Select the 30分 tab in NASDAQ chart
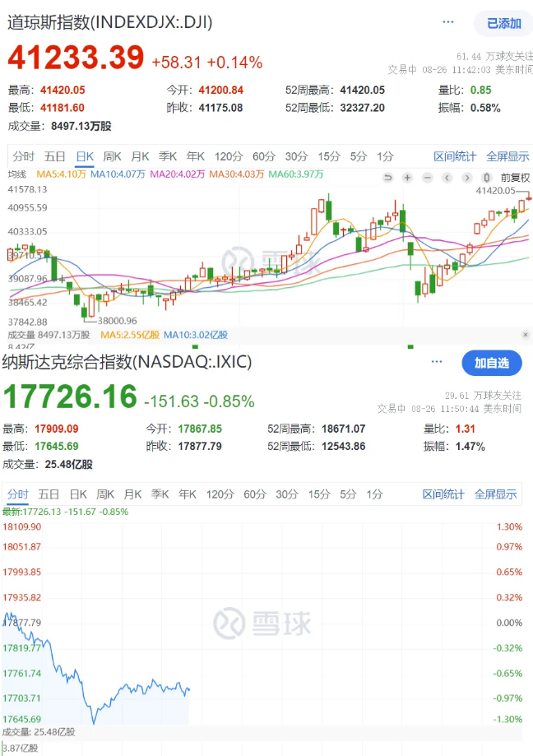Viewport: 533px width, 756px height. [x=287, y=494]
